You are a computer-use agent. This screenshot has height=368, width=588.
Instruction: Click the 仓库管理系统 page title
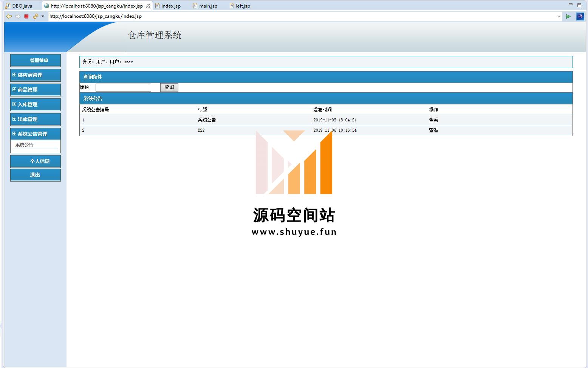tap(155, 35)
